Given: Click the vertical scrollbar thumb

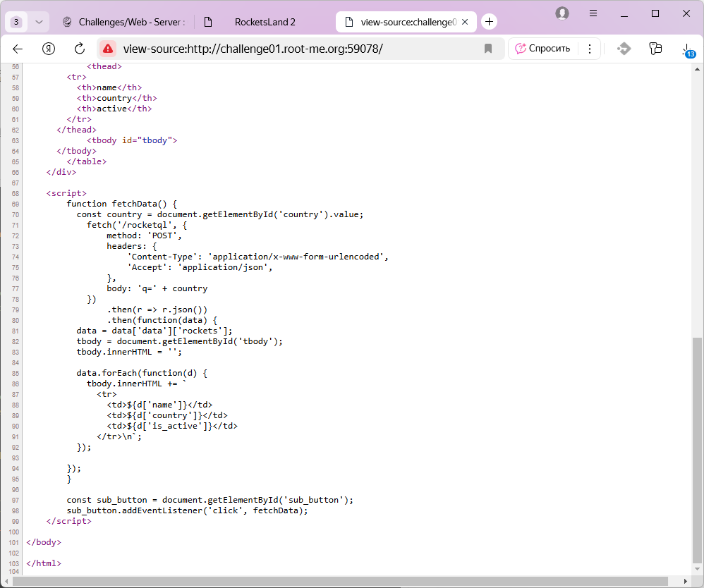Looking at the screenshot, I should tap(697, 451).
